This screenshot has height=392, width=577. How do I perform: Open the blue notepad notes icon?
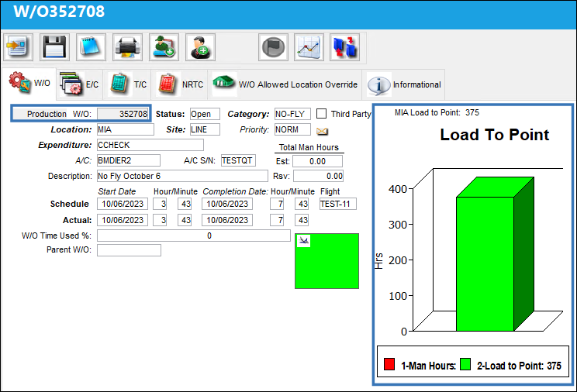point(91,47)
